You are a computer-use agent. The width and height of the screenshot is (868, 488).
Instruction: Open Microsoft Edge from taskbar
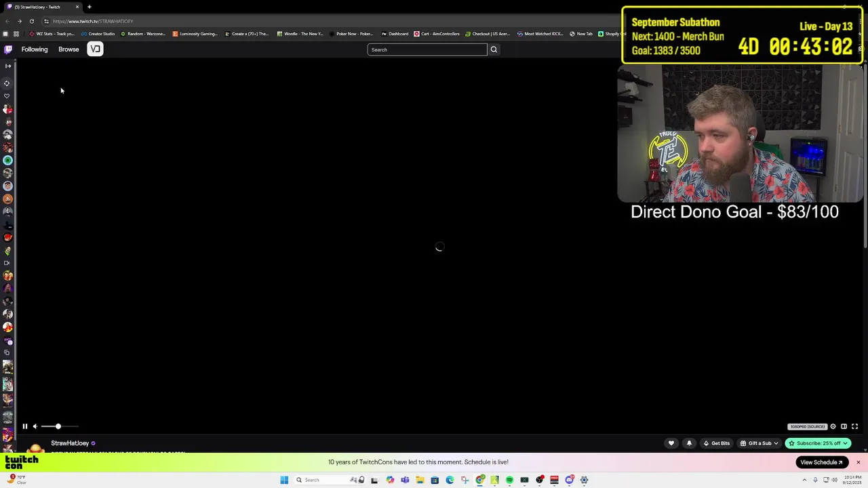click(450, 480)
